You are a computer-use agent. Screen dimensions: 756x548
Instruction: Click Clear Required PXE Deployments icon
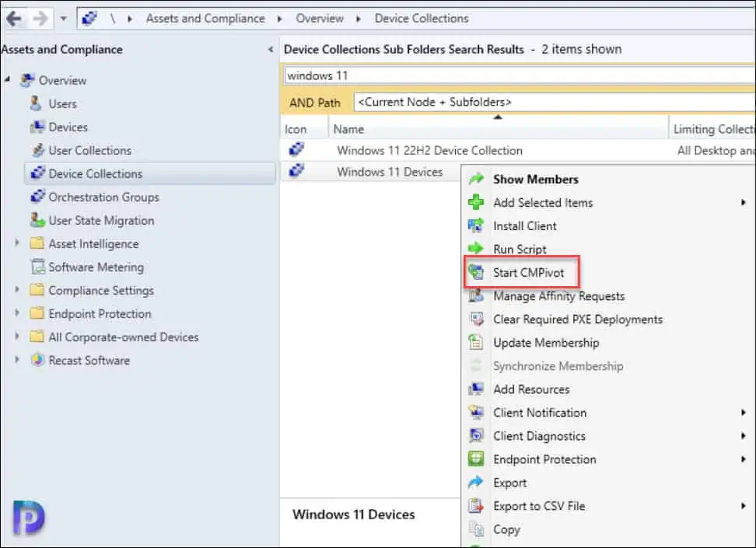tap(476, 319)
